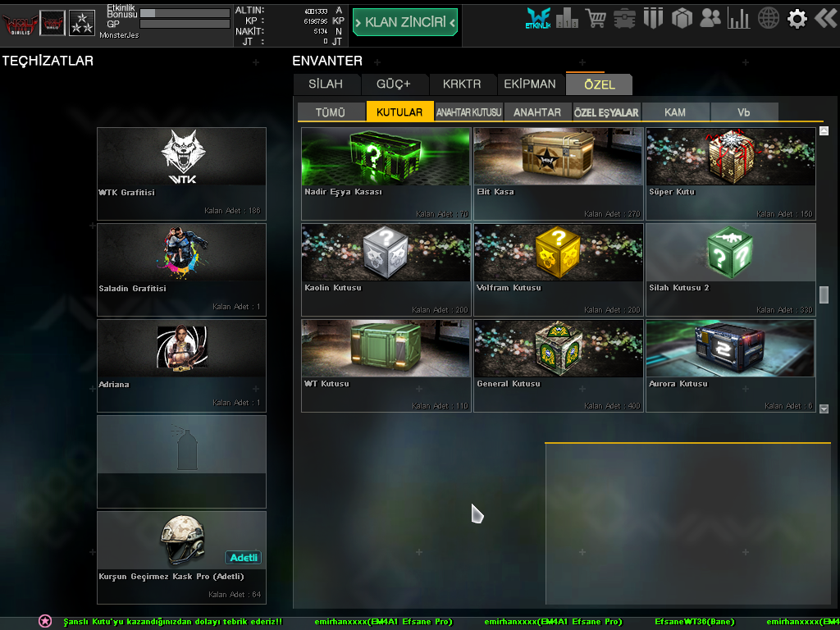This screenshot has height=630, width=840.
Task: Click the EfsaneWT36(Bane) ticker entry
Action: [x=694, y=622]
